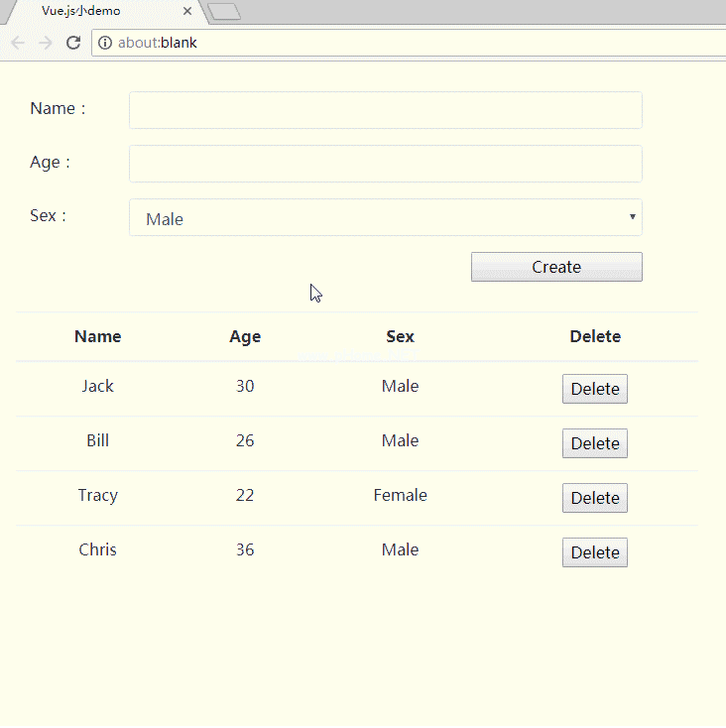The image size is (726, 728).
Task: Click the age value 26
Action: [245, 440]
